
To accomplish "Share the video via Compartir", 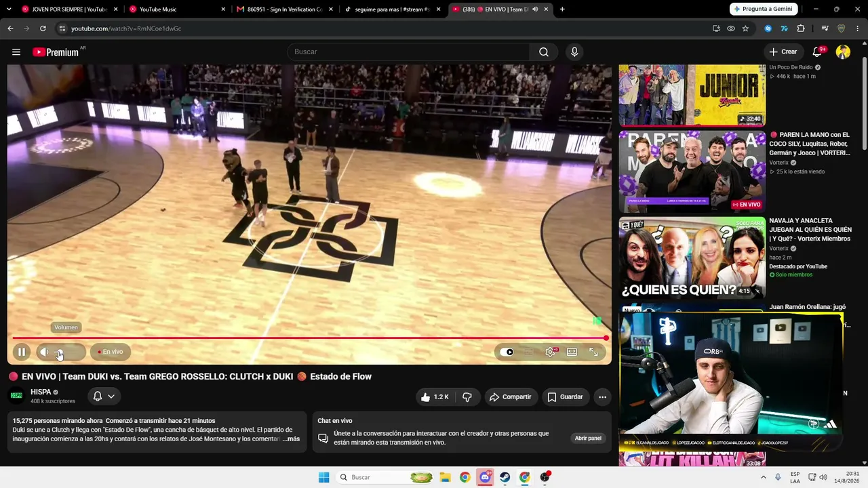I will (511, 397).
